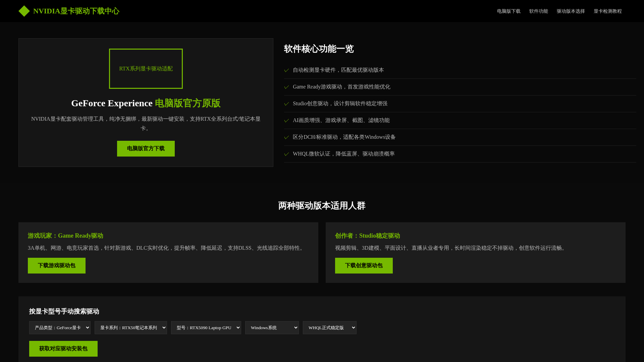The height and width of the screenshot is (362, 644).
Task: Open the 产品类型 GeForce显卡 dropdown
Action: (x=60, y=327)
